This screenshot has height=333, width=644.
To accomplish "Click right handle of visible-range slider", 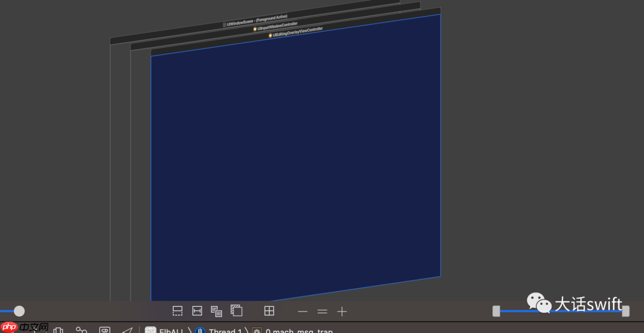I will [626, 311].
